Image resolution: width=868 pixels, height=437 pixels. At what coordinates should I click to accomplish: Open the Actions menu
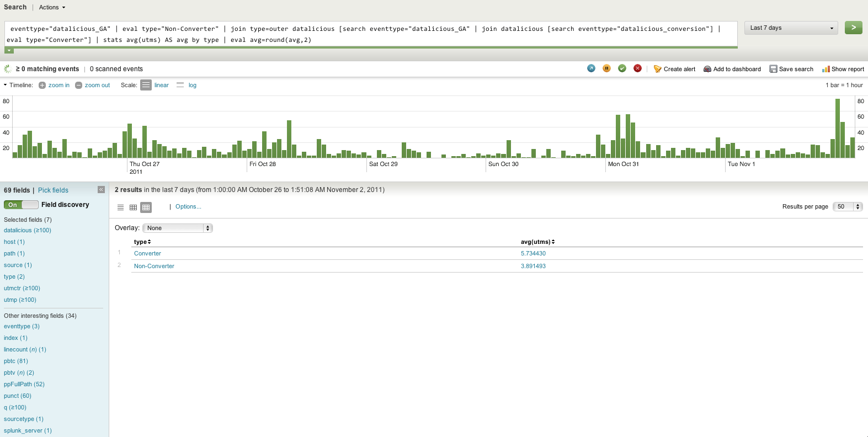point(52,7)
